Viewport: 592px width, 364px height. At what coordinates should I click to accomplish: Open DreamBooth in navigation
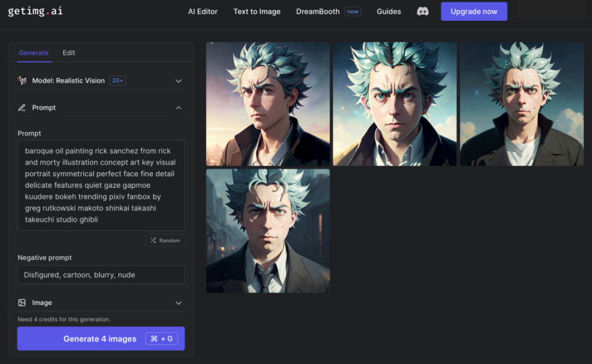tap(318, 12)
